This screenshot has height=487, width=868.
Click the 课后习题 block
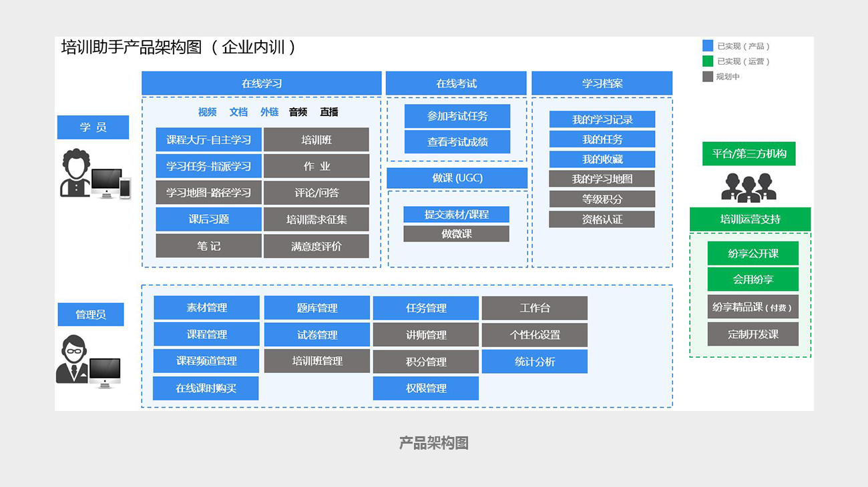(209, 219)
